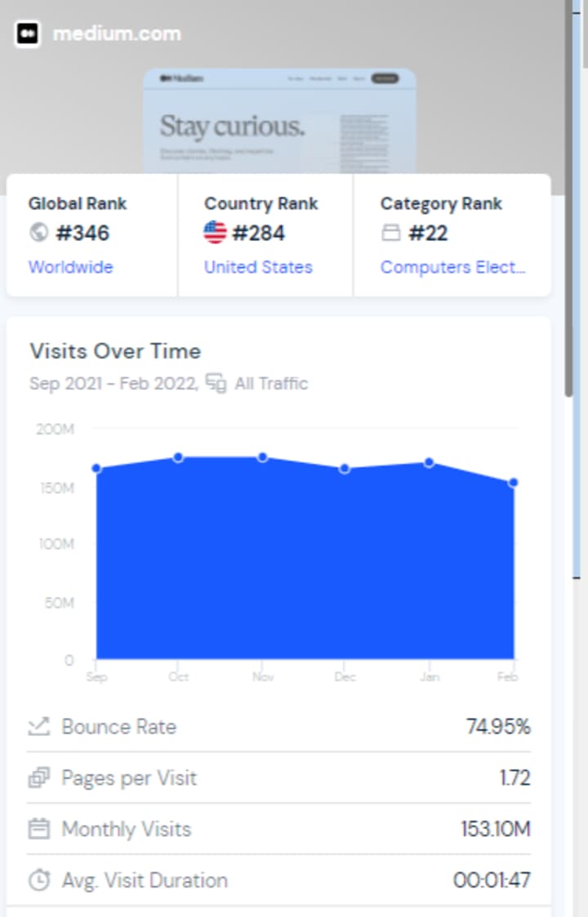Open the Medium homepage preview thumbnail
Screen dimensions: 588x917
click(279, 121)
